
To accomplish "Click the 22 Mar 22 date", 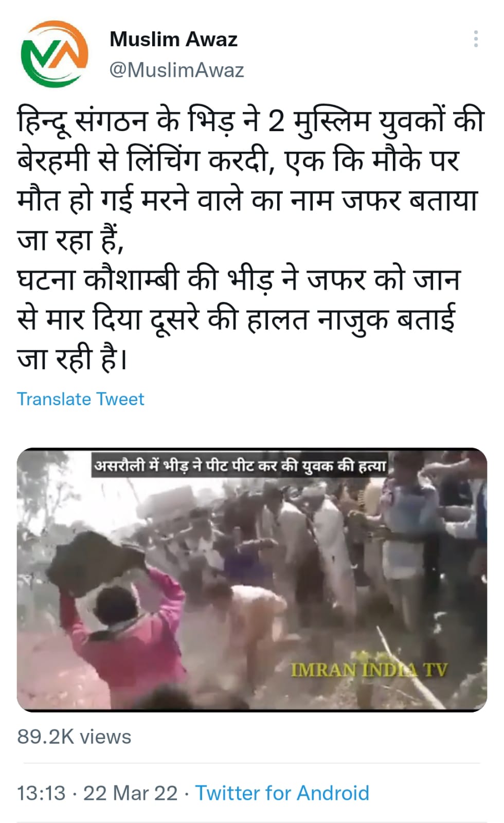I will pos(130,793).
